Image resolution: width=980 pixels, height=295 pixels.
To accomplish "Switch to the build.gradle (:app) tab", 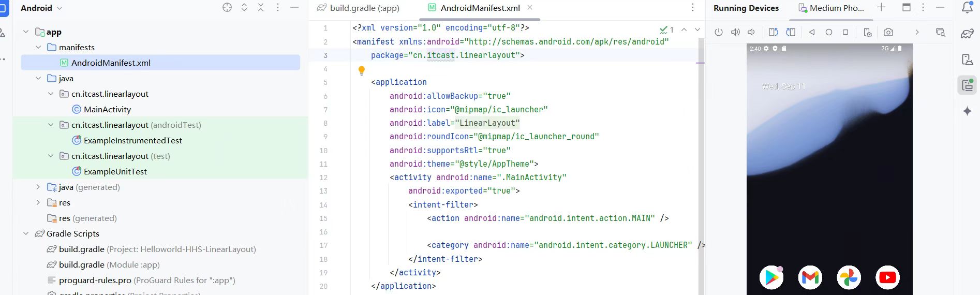I will 359,8.
